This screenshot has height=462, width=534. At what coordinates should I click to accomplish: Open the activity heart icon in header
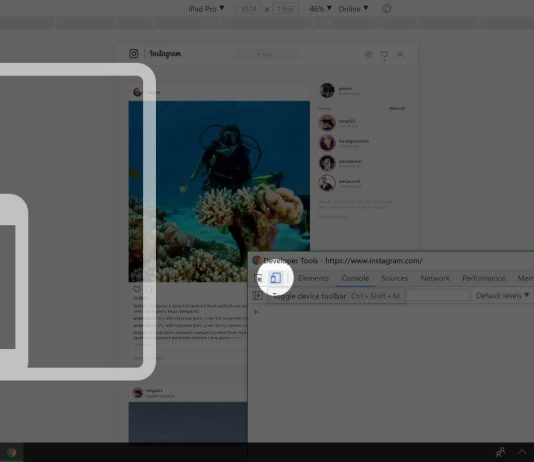pos(384,54)
